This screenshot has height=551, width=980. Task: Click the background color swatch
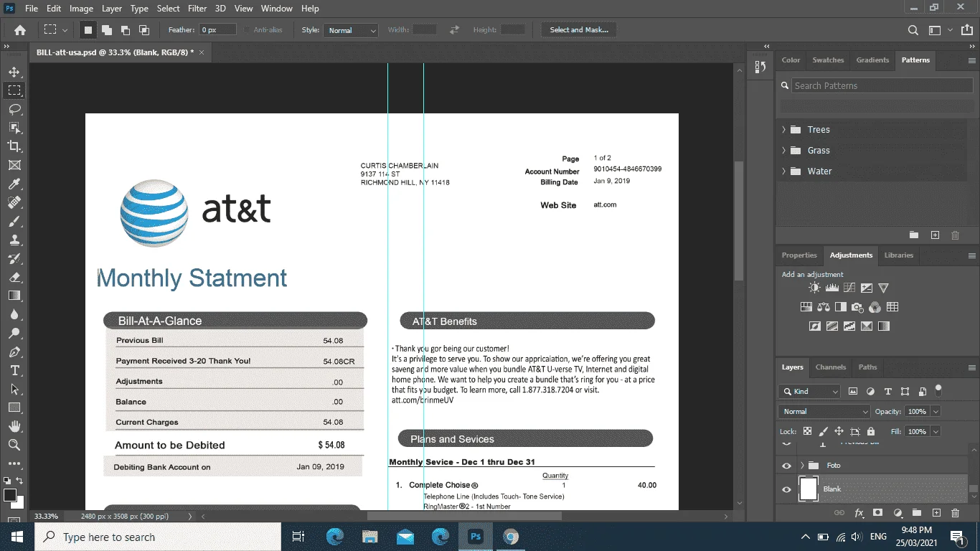(19, 503)
